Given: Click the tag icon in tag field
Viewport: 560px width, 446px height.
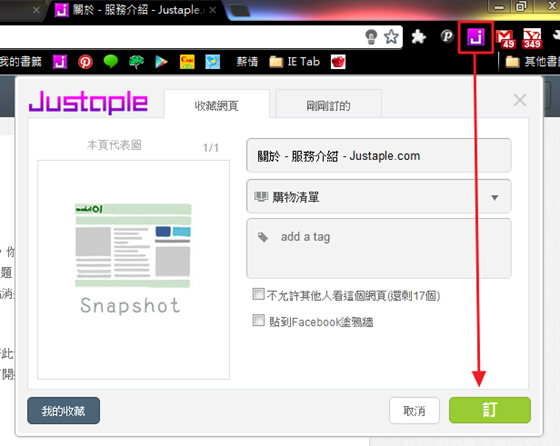Looking at the screenshot, I should tap(263, 237).
